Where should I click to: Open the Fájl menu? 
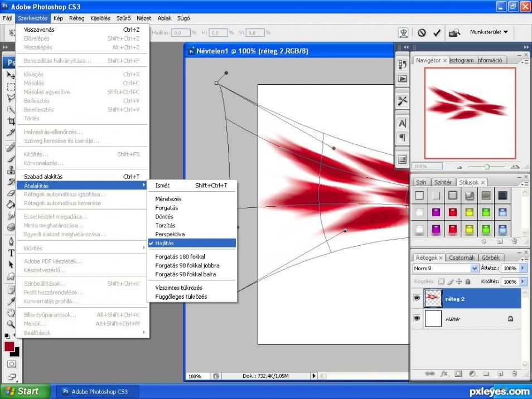(x=7, y=18)
